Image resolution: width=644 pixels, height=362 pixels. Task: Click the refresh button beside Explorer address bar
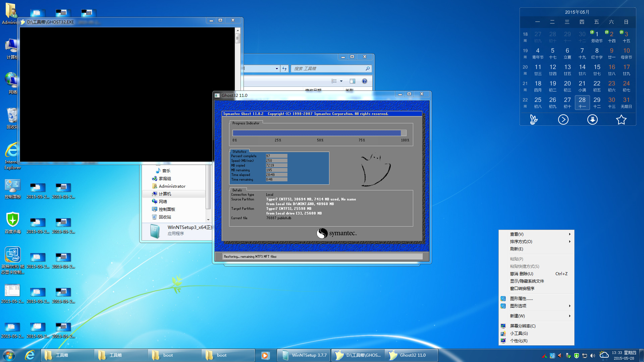click(284, 68)
